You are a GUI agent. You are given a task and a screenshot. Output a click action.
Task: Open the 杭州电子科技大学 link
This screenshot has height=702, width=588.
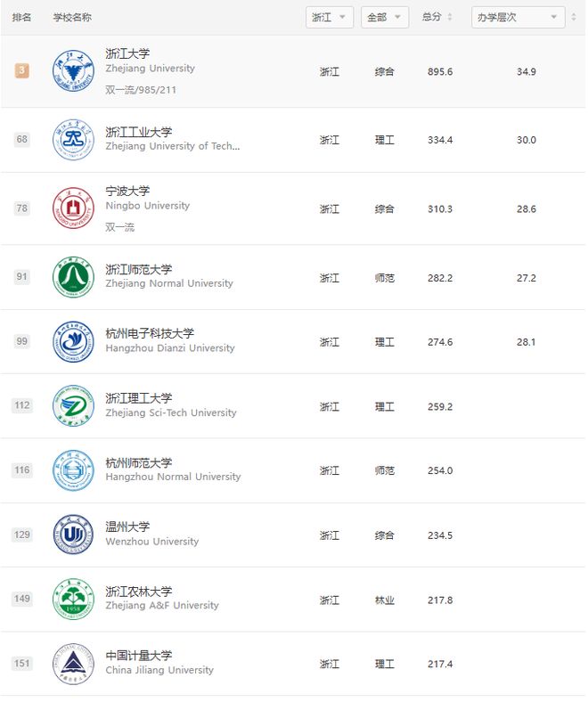150,333
